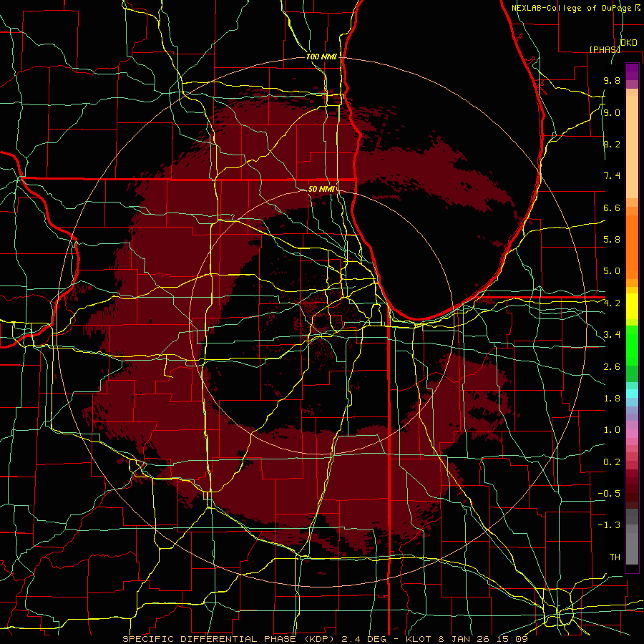This screenshot has width=644, height=644.
Task: Click the 2.6 scale value
Action: tap(612, 366)
